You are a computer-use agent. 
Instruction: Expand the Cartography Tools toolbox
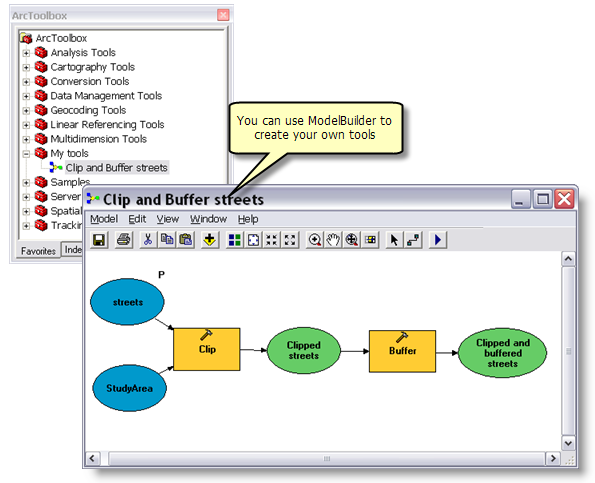[26, 68]
